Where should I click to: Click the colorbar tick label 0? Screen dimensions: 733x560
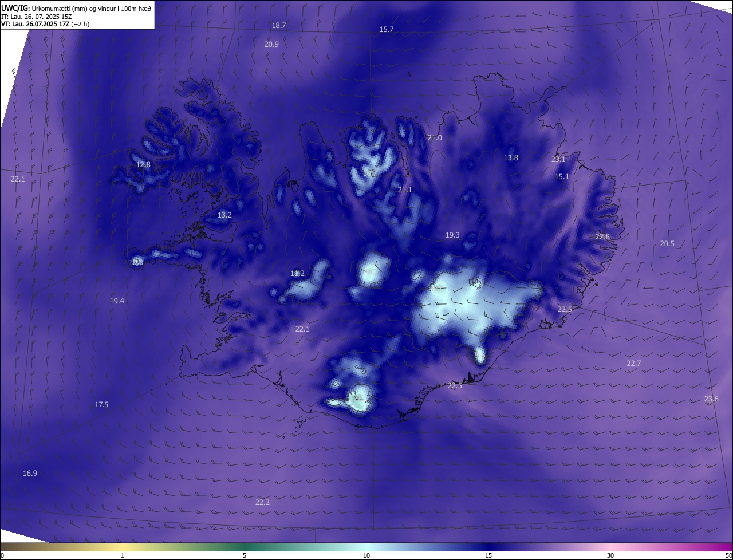pos(2,555)
